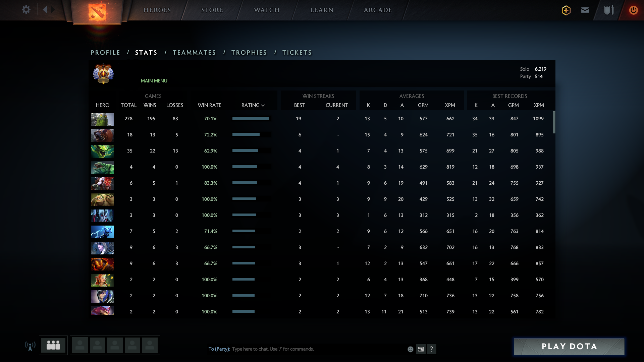Click the red power quit icon
Image resolution: width=644 pixels, height=362 pixels.
[633, 10]
